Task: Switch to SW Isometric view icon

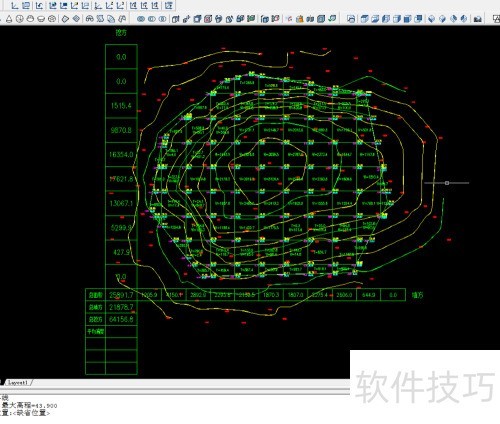Action: click(431, 19)
